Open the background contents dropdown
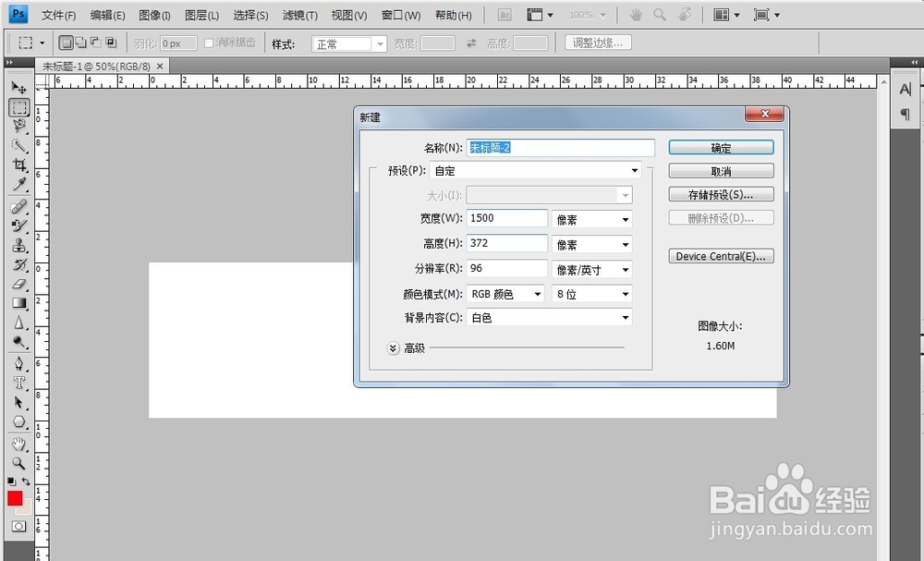Image resolution: width=924 pixels, height=561 pixels. [549, 318]
